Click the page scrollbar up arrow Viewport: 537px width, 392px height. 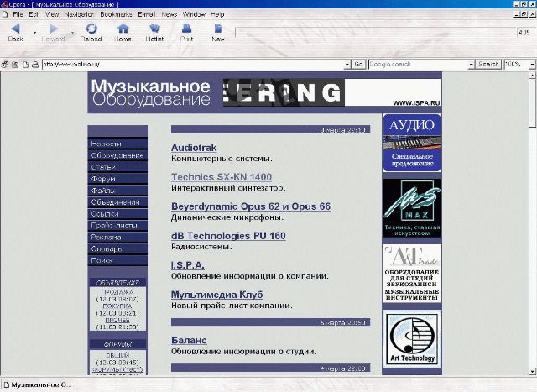[x=533, y=75]
